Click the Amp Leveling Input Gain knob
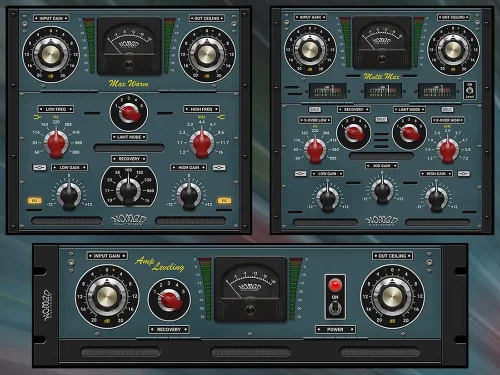Screen dimensions: 500x375 click(107, 296)
